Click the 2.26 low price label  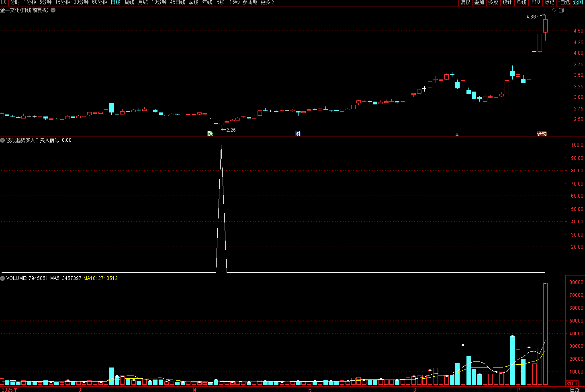[x=231, y=130]
